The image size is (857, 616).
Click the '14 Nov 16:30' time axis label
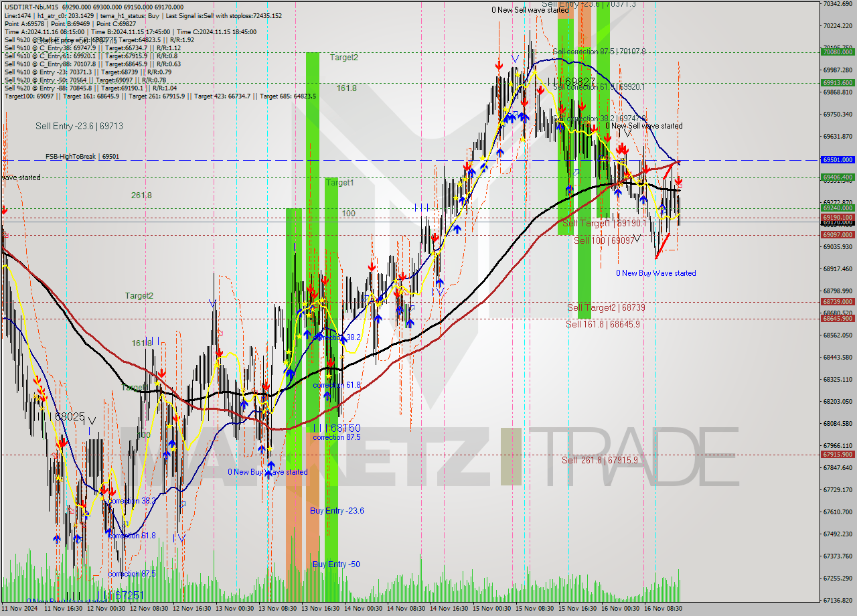(447, 609)
